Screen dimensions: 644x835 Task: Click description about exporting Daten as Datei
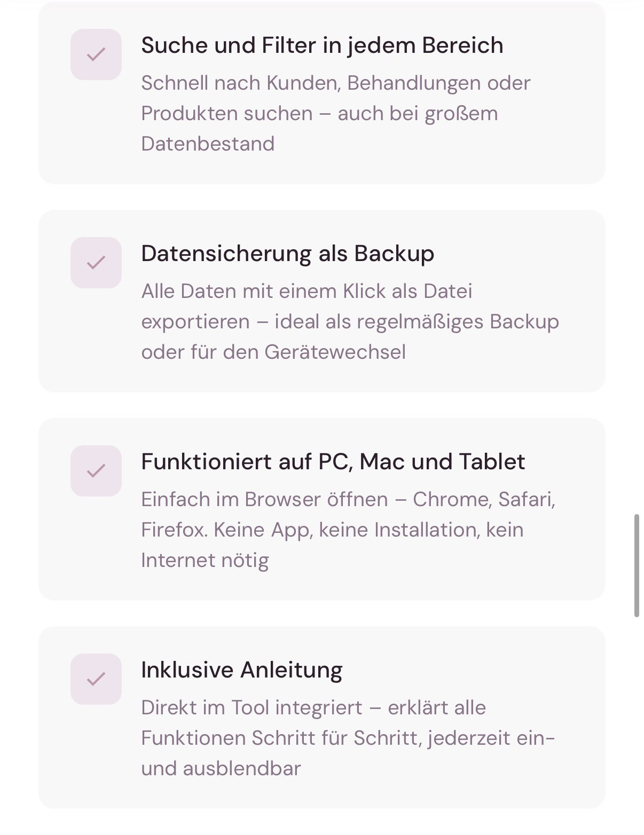(x=350, y=321)
